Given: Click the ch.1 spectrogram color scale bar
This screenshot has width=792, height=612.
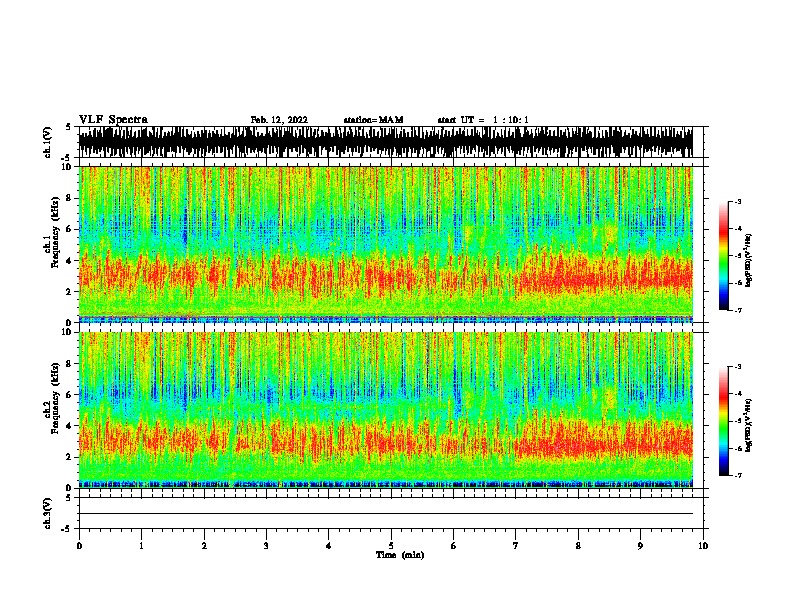Looking at the screenshot, I should tap(723, 256).
